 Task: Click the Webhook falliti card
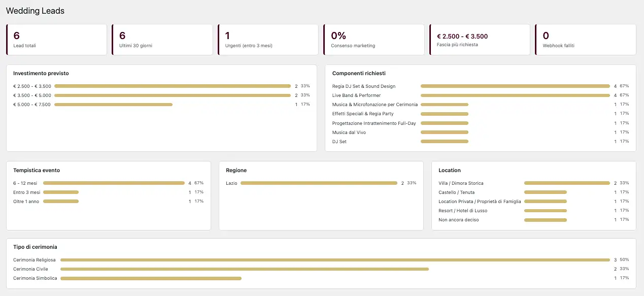586,40
